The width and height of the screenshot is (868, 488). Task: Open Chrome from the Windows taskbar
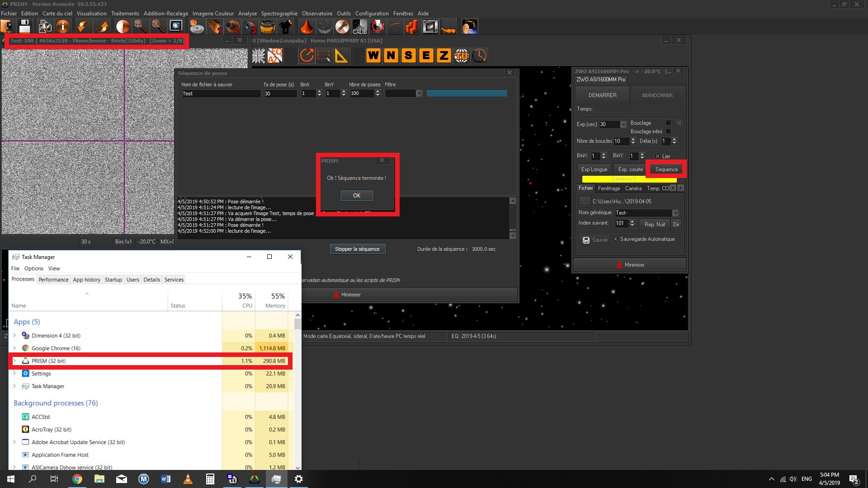pos(77,479)
